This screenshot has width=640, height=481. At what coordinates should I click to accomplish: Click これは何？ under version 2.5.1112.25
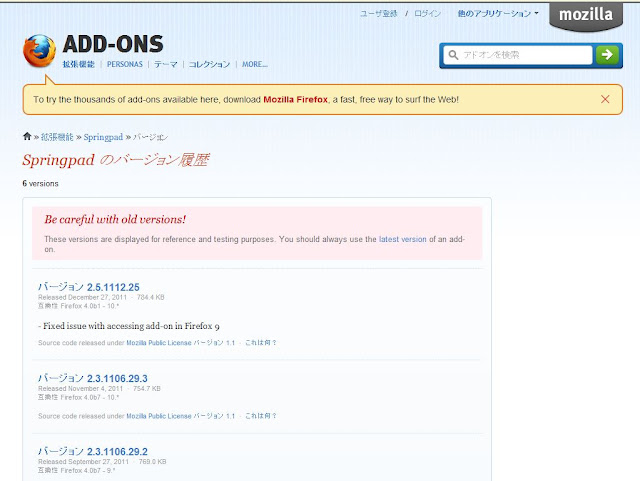coord(261,343)
